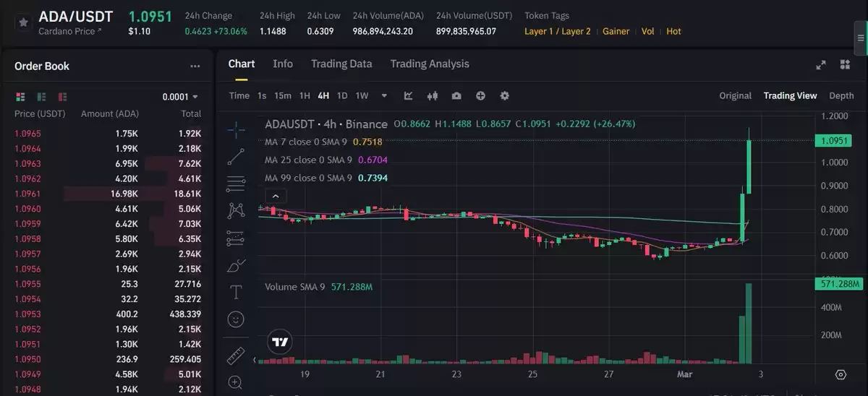The image size is (868, 396).
Task: Set chart interval to 1s
Action: (262, 95)
